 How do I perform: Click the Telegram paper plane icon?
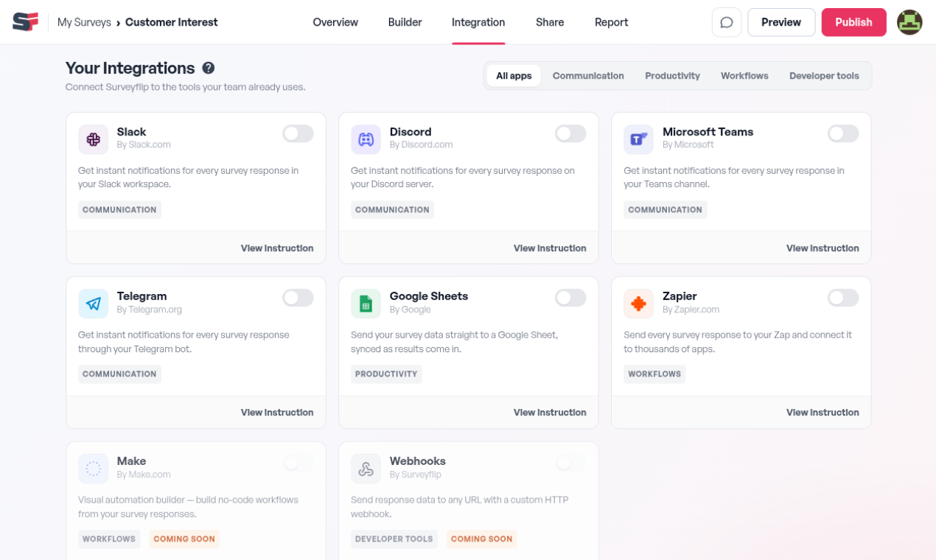[94, 304]
